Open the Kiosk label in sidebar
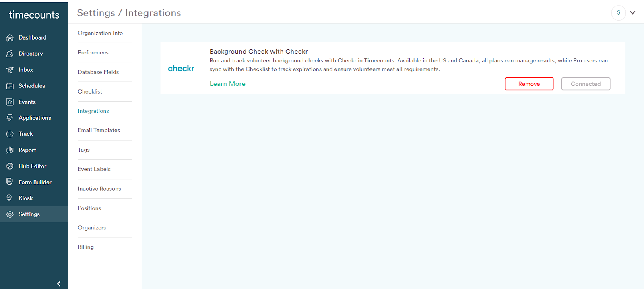This screenshot has width=644, height=289. click(26, 198)
